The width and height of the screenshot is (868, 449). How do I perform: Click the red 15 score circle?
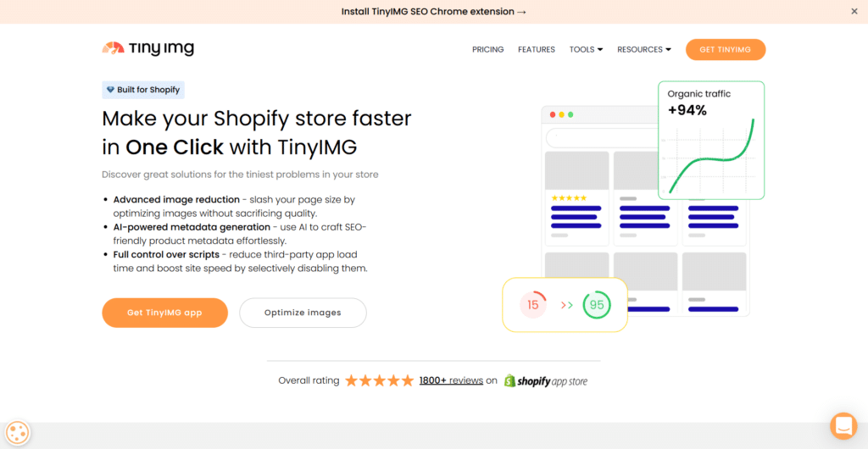click(x=533, y=305)
